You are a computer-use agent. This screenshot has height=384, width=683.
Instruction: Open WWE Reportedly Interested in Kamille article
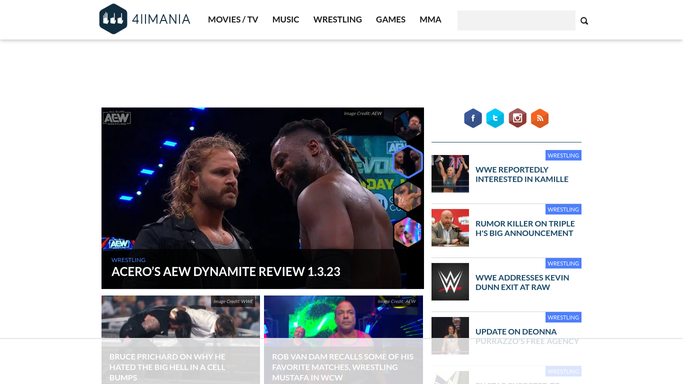click(x=522, y=174)
